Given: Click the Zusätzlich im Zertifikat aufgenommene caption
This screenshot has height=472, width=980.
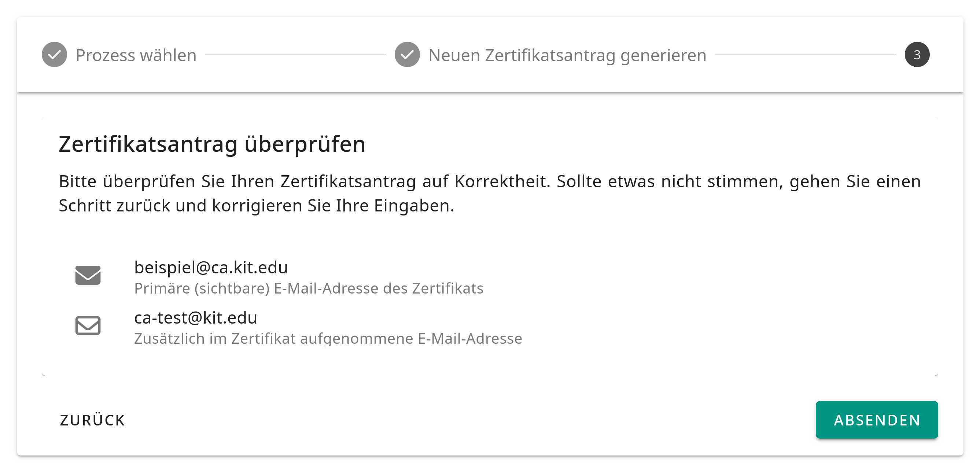Looking at the screenshot, I should click(x=328, y=339).
